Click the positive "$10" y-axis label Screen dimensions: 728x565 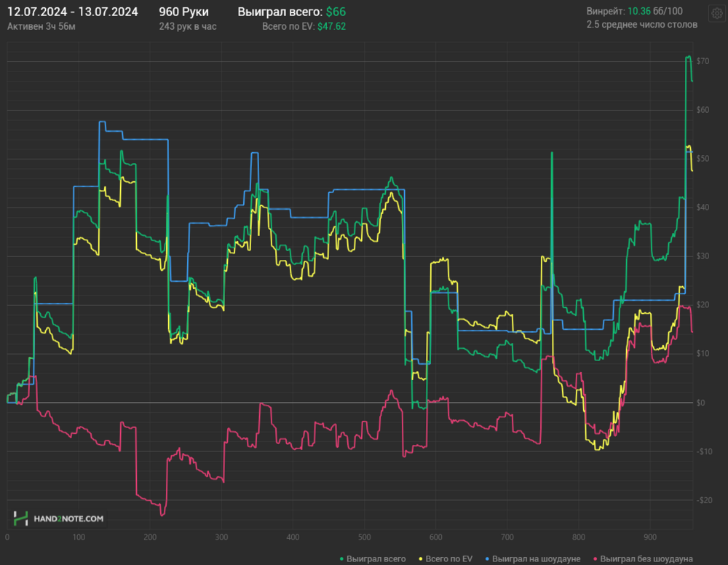(703, 354)
